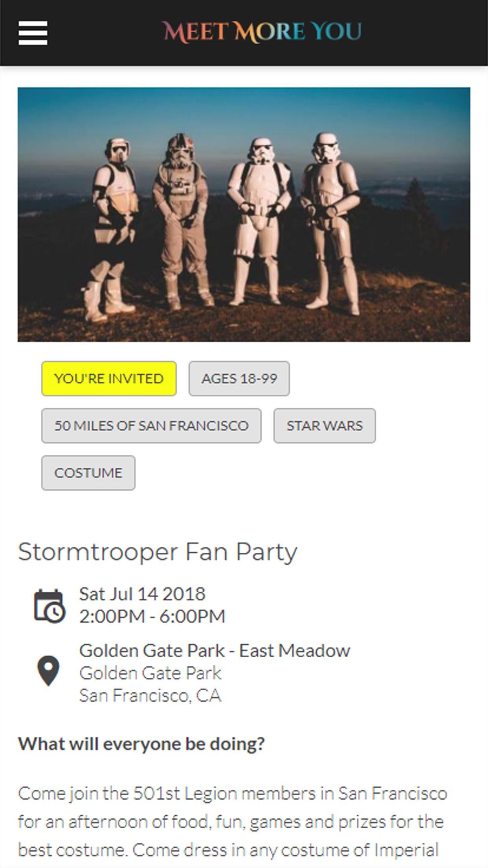The width and height of the screenshot is (488, 868).
Task: Tap the San Francisco, CA address line
Action: (x=150, y=696)
